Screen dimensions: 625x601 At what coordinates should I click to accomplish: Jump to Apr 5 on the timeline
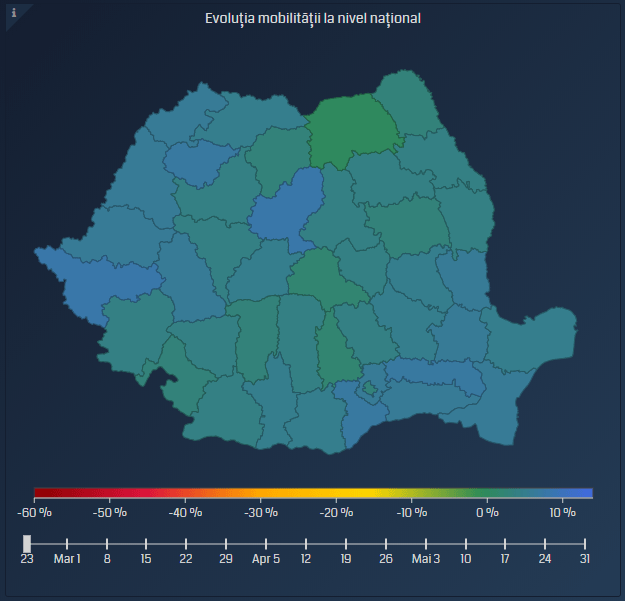tap(266, 543)
